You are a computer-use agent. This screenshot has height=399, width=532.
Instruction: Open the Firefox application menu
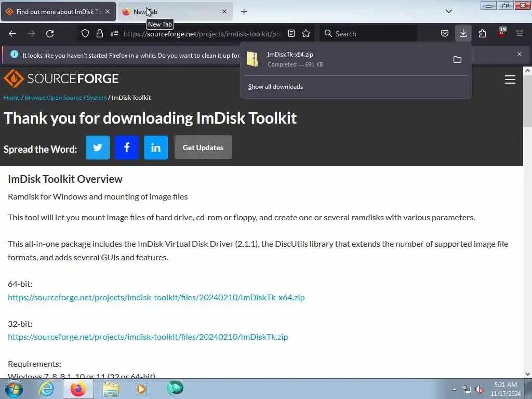pyautogui.click(x=520, y=33)
